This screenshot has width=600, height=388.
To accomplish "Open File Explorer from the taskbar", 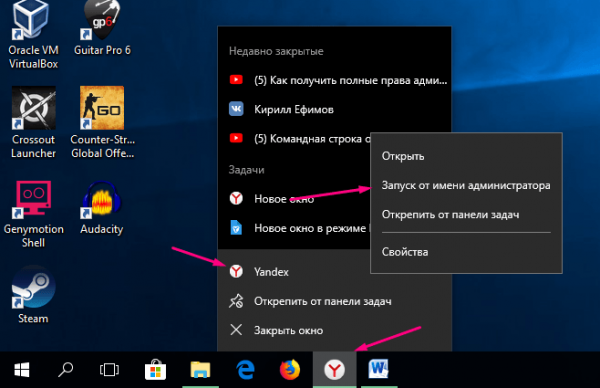I will (200, 370).
